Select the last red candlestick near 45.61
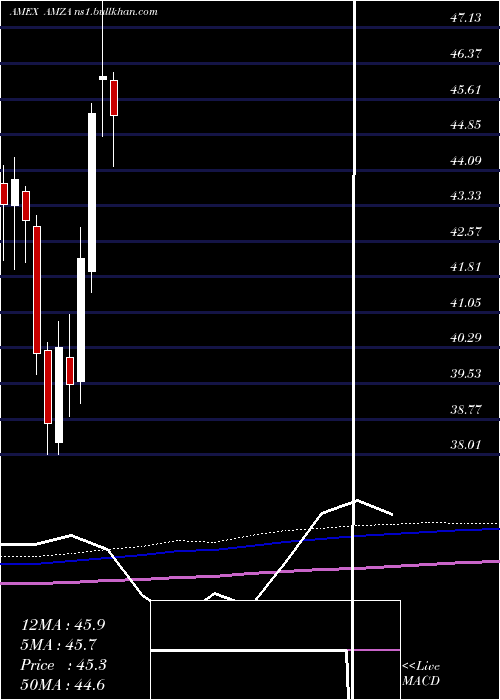The image size is (500, 700). 114,98
